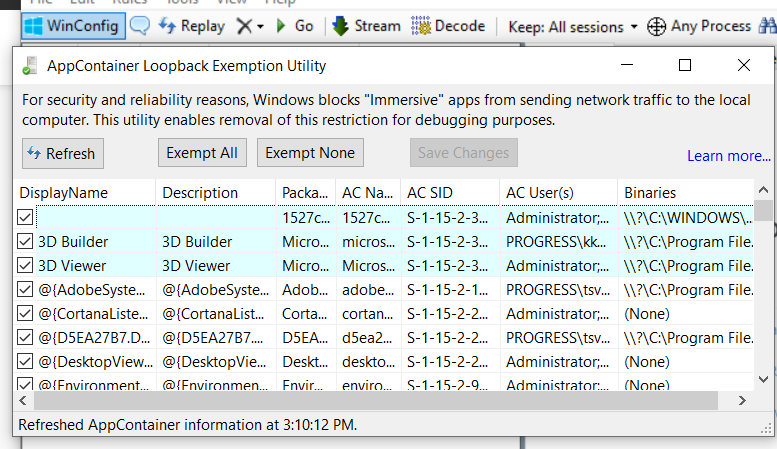The image size is (777, 449).
Task: Click the comment speech bubble icon
Action: pyautogui.click(x=140, y=25)
